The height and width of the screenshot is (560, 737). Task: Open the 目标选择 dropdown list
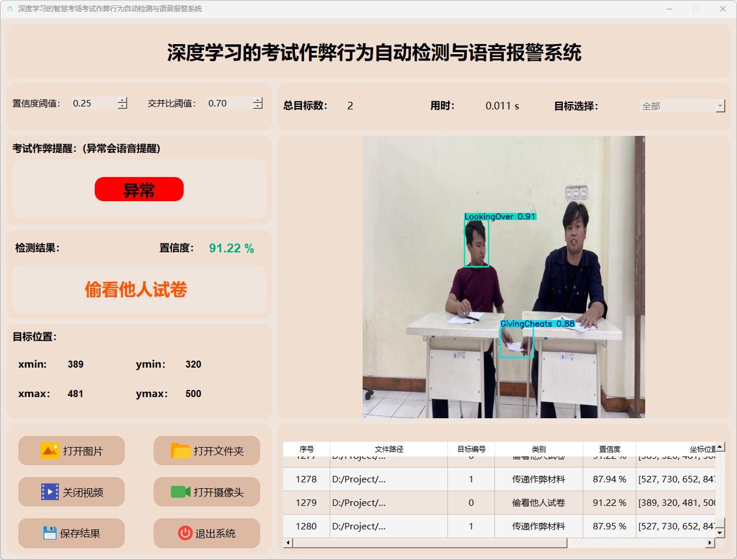720,106
